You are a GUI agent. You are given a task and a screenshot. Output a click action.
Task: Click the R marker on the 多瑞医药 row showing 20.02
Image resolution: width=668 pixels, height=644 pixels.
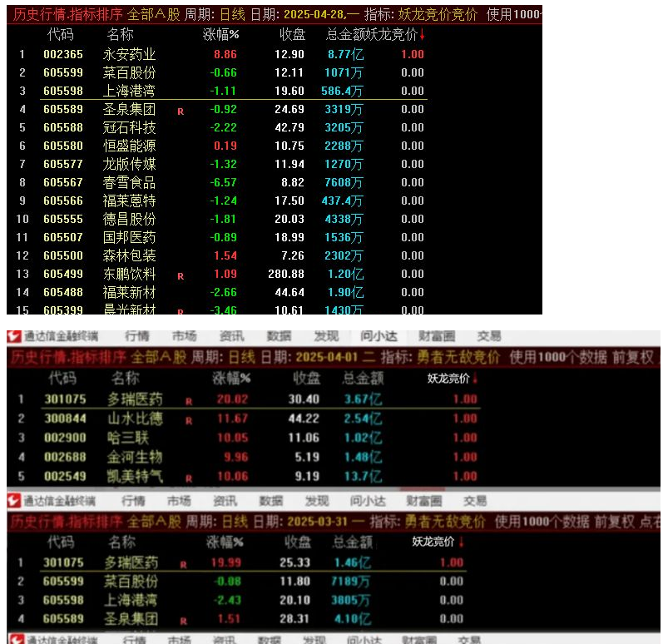(189, 401)
